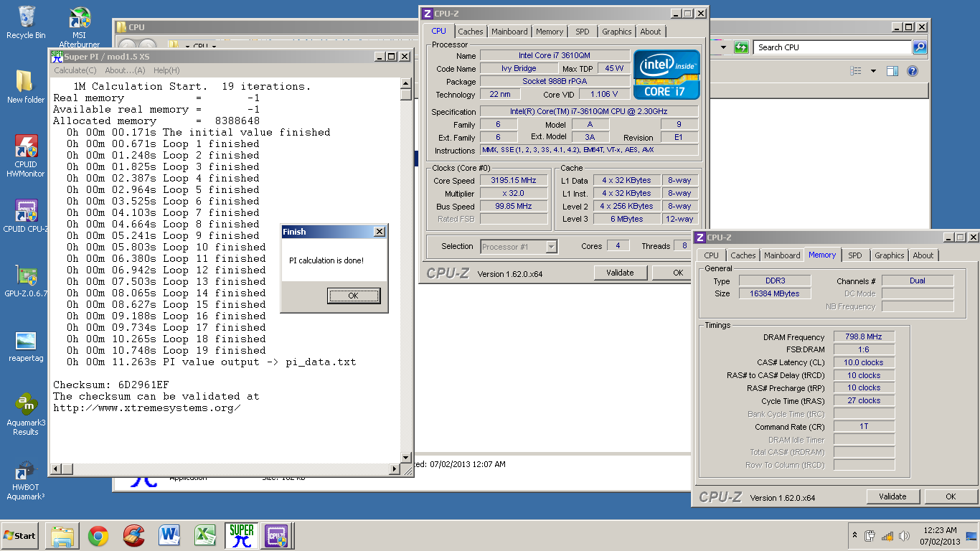This screenshot has width=980, height=551.
Task: Open Mainboard tab in memory-timings CPU-Z window
Action: click(x=782, y=255)
